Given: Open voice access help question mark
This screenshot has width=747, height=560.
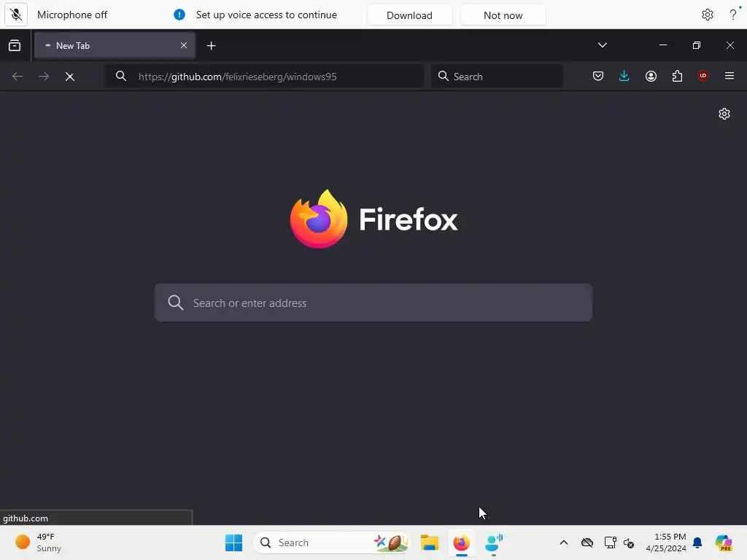Looking at the screenshot, I should 732,15.
